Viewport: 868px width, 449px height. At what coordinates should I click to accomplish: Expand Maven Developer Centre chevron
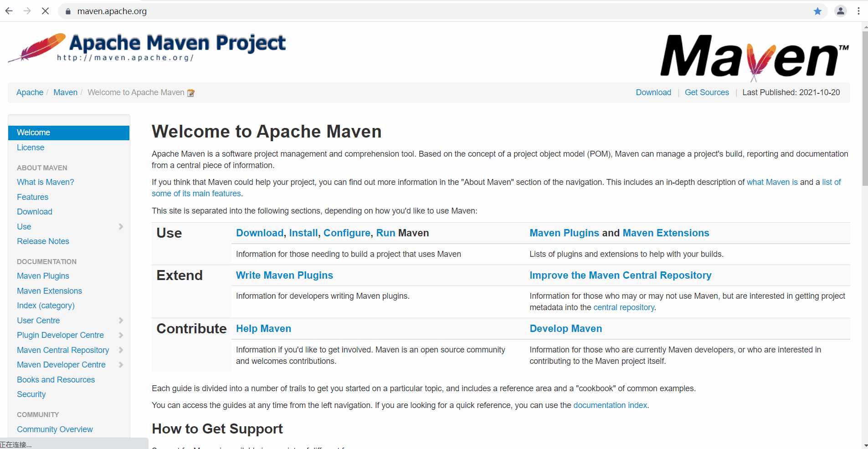[x=121, y=365]
